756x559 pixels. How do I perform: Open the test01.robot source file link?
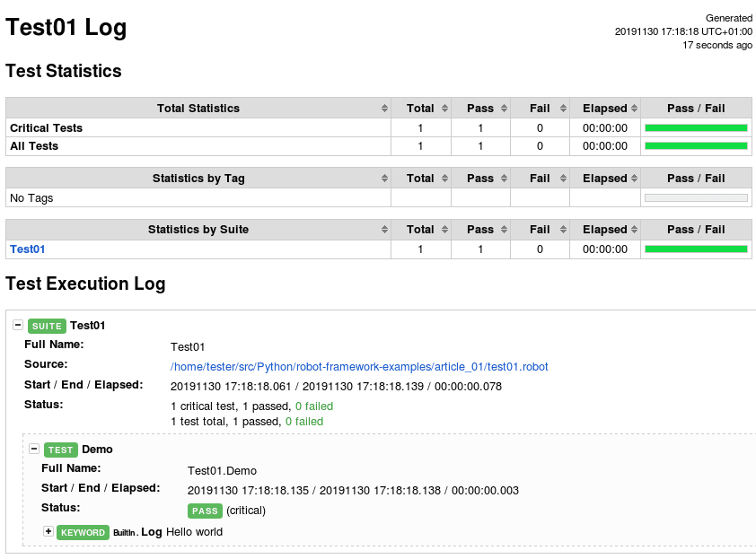[359, 367]
